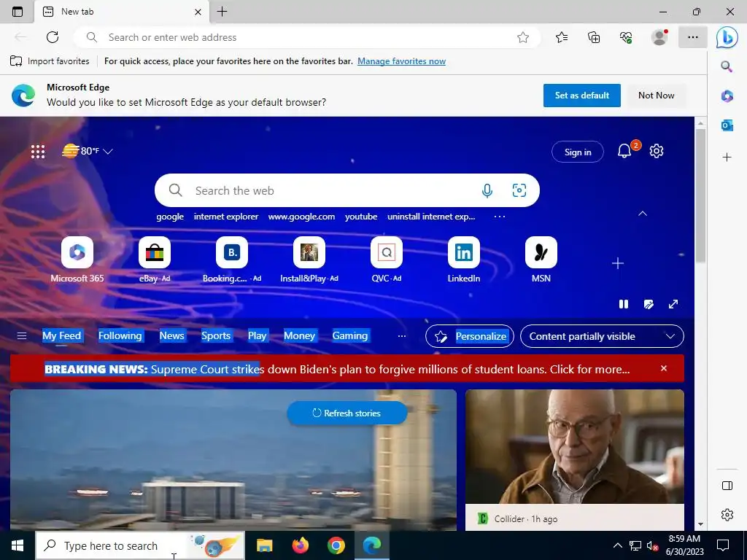Switch to the Gaming tab
Viewport: 747px width, 560px height.
coord(350,335)
